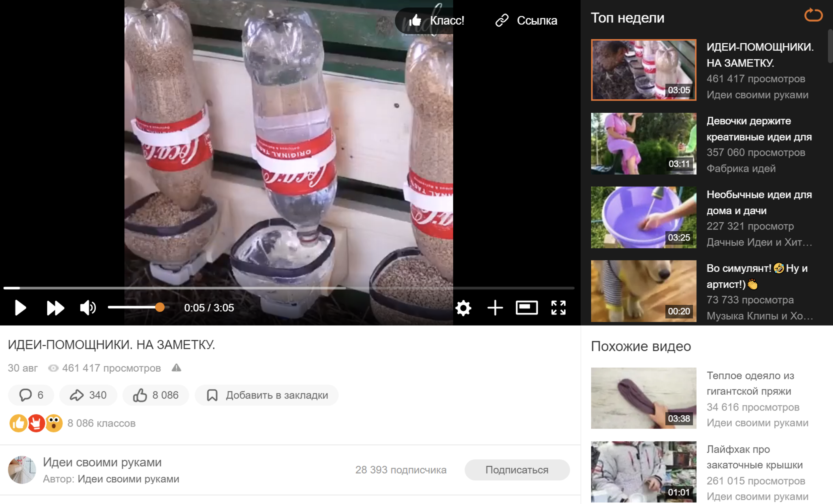
Task: Click the red rock-hand reaction emoji
Action: click(36, 423)
